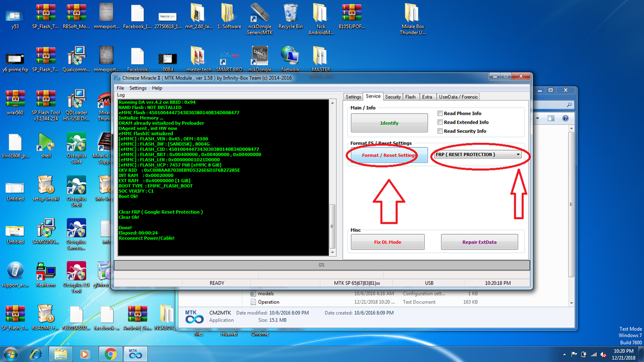The width and height of the screenshot is (644, 362).
Task: Open the mrt_2.60 folder on desktop
Action: coord(199,17)
